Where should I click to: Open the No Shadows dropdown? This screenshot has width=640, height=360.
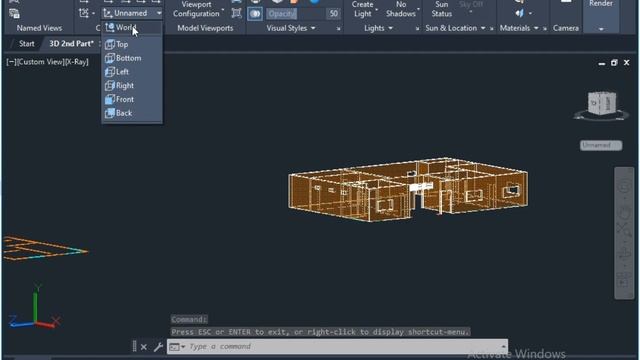[x=402, y=9]
